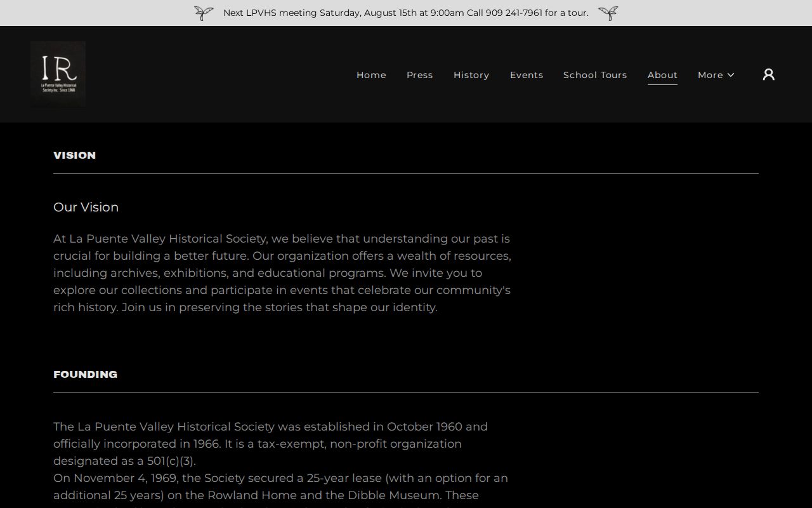Image resolution: width=812 pixels, height=508 pixels.
Task: Click the Our Vision subheading
Action: 86,207
